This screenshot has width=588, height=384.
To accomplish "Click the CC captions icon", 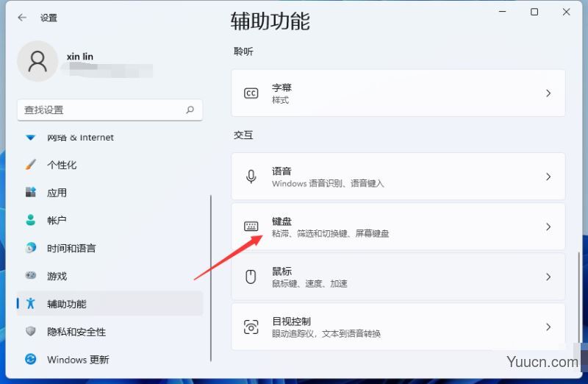I will click(x=251, y=93).
